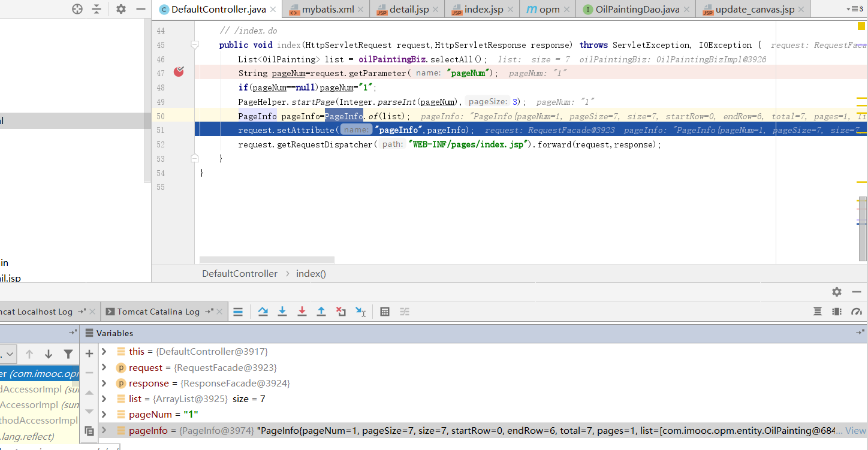Open the Tomcat Localhost Log tab
The image size is (868, 450).
pos(36,312)
